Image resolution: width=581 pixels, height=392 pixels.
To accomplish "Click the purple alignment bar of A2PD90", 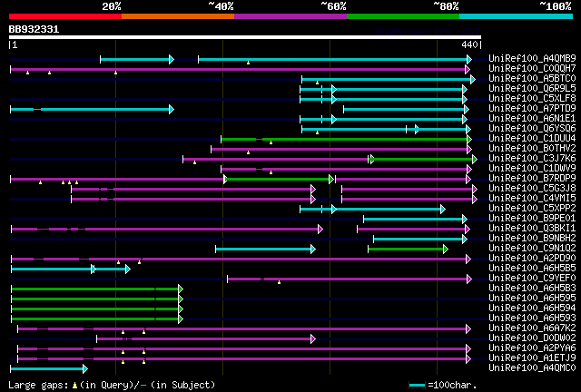I will (x=241, y=260).
